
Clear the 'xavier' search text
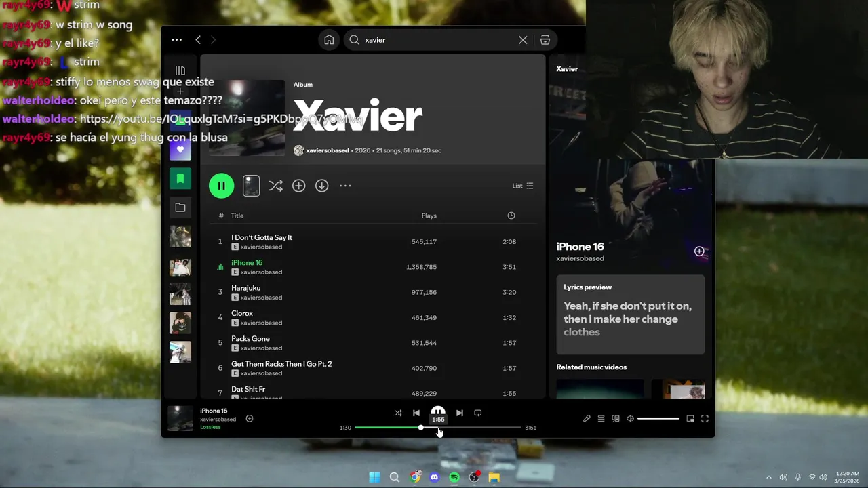click(523, 40)
